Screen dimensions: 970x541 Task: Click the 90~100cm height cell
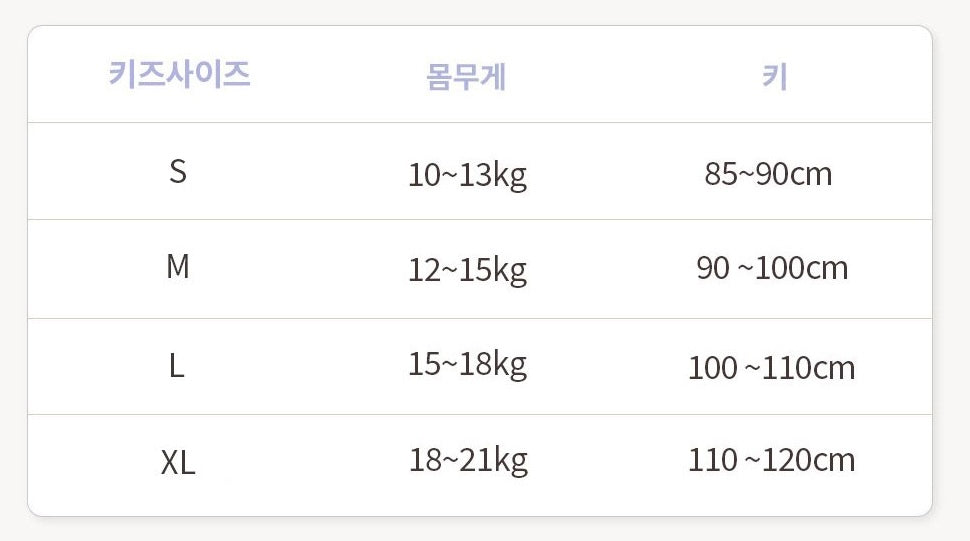coord(772,268)
